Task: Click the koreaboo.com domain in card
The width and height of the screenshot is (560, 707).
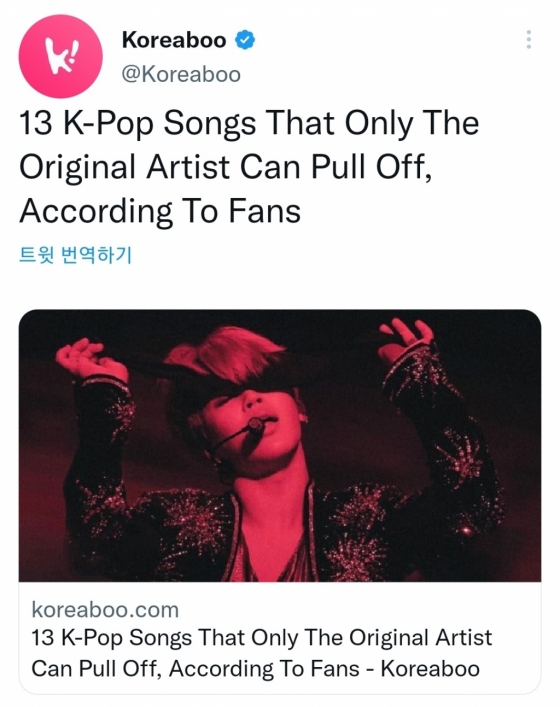Action: tap(105, 610)
